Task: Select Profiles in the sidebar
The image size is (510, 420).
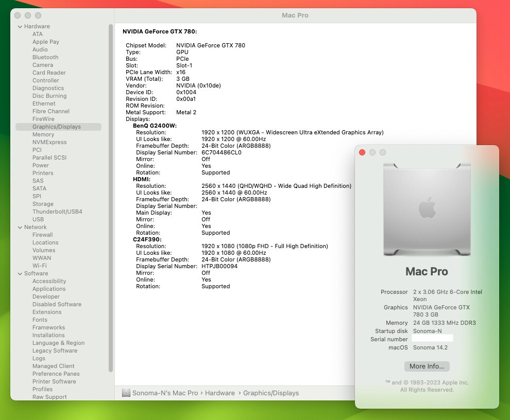Action: [x=42, y=390]
